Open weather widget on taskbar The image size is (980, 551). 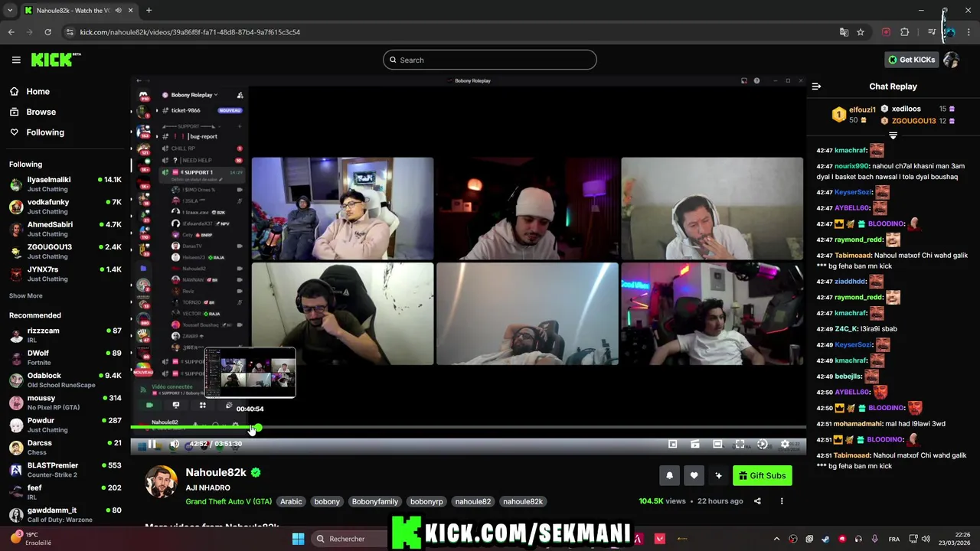point(31,539)
